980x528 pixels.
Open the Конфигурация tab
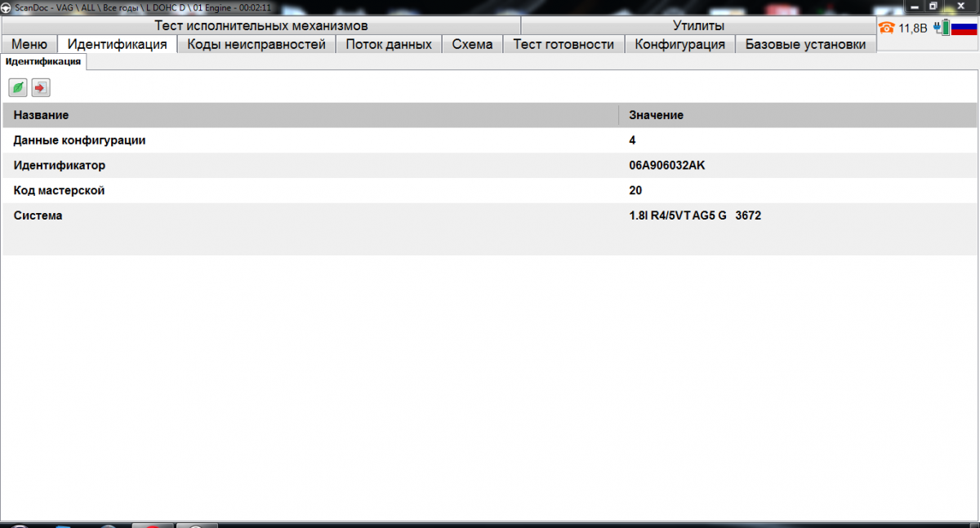click(680, 44)
